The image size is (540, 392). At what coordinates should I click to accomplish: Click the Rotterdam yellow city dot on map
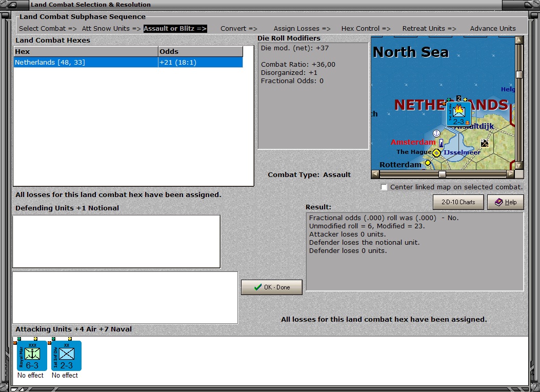tap(428, 163)
